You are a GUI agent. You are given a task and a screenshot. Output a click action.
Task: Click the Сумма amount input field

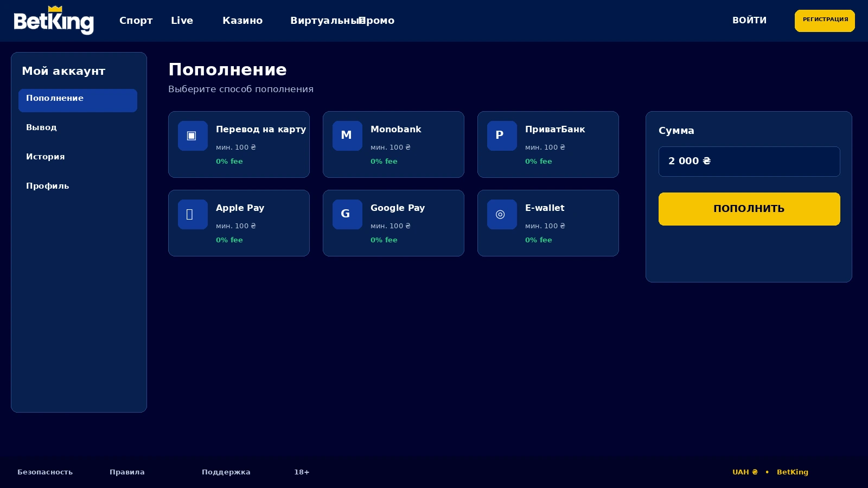click(x=749, y=162)
